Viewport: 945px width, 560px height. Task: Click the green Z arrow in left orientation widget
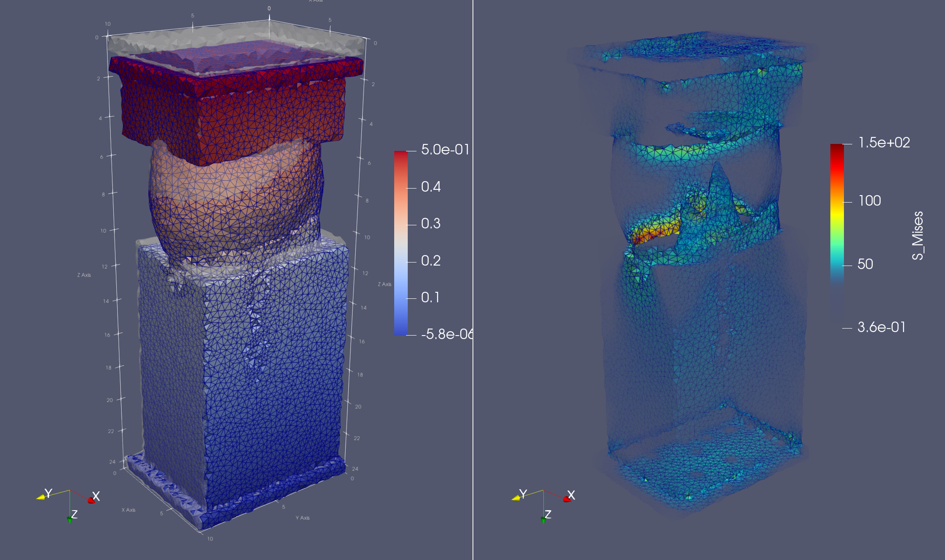coord(69,519)
